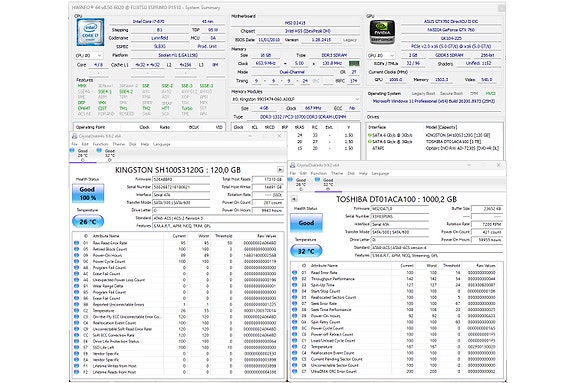Open Theme menu in Kingston CrystalDiskInfo window

click(119, 144)
